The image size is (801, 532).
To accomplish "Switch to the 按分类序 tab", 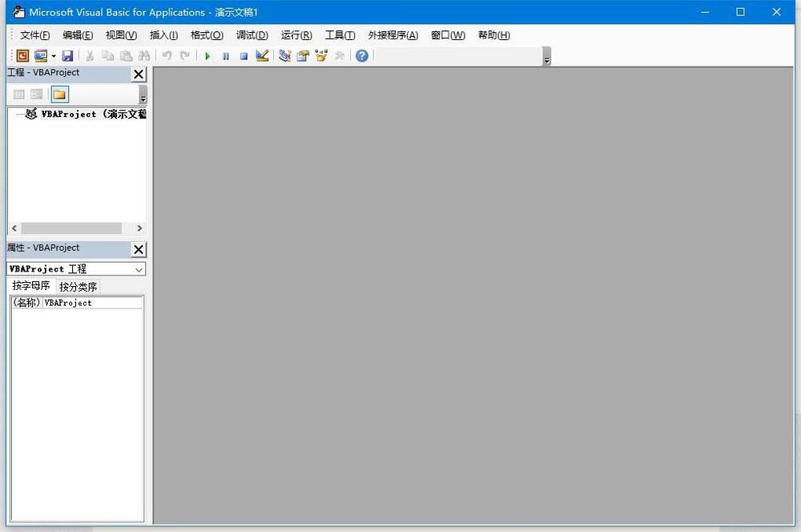I will [78, 287].
